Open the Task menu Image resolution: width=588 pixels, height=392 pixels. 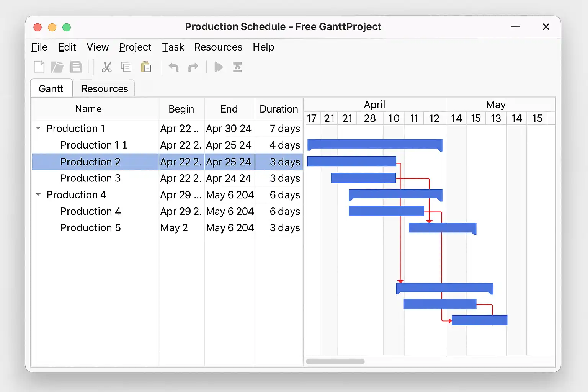point(173,47)
